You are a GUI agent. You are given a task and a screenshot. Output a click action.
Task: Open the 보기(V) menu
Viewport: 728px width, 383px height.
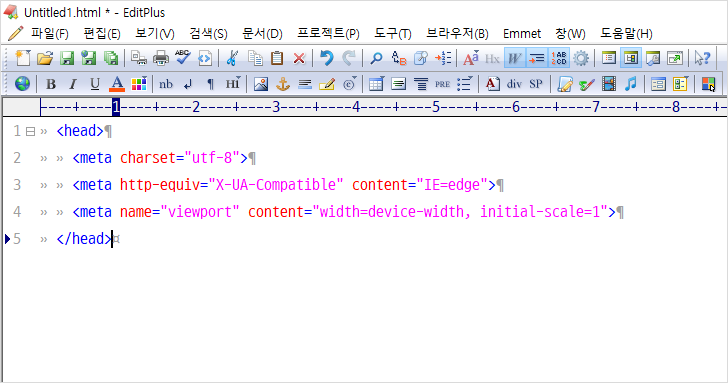(x=155, y=33)
